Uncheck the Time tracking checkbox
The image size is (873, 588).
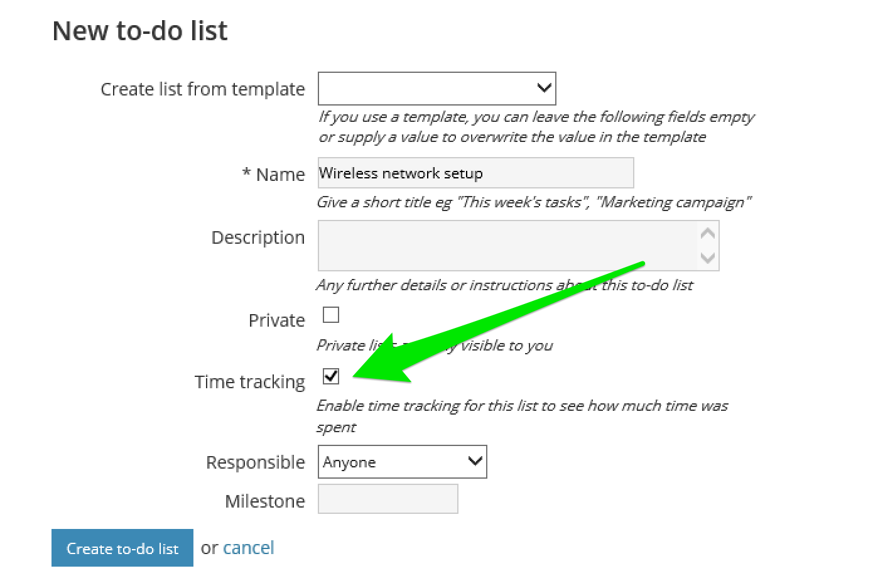(x=331, y=376)
